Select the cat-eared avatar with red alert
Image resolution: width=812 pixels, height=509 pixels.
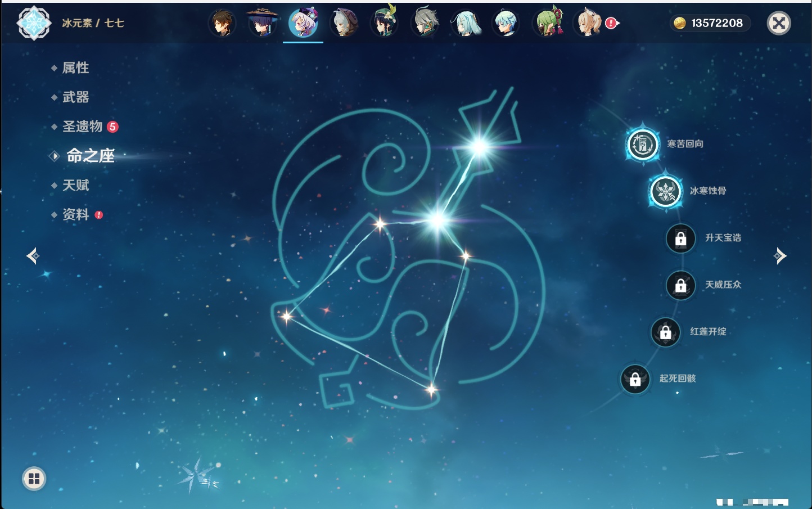pyautogui.click(x=588, y=23)
